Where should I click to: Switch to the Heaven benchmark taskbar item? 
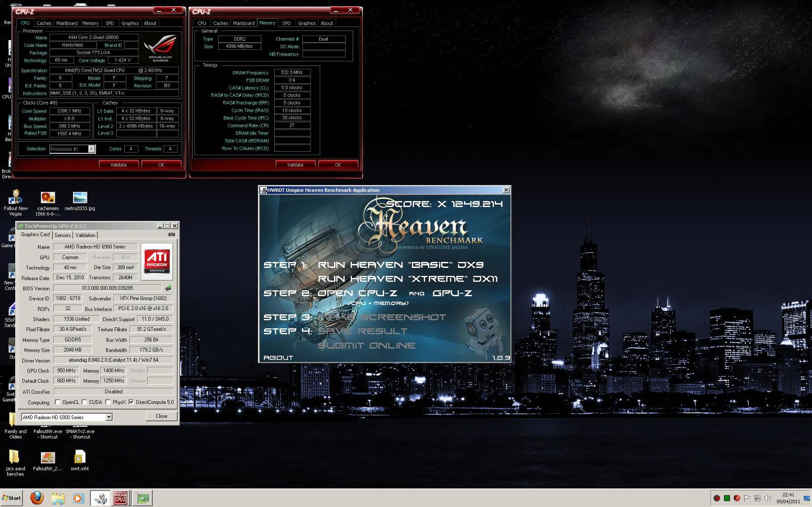[100, 498]
